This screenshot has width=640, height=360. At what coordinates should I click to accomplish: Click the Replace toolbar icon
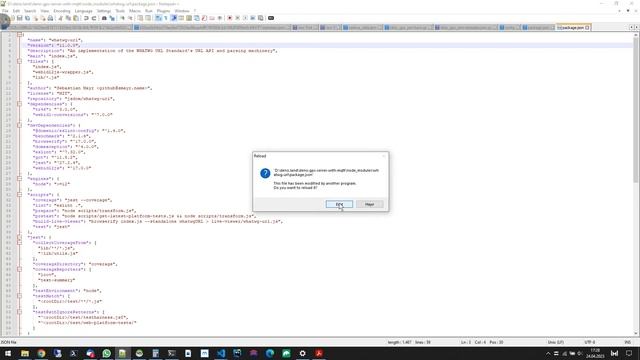tap(112, 18)
